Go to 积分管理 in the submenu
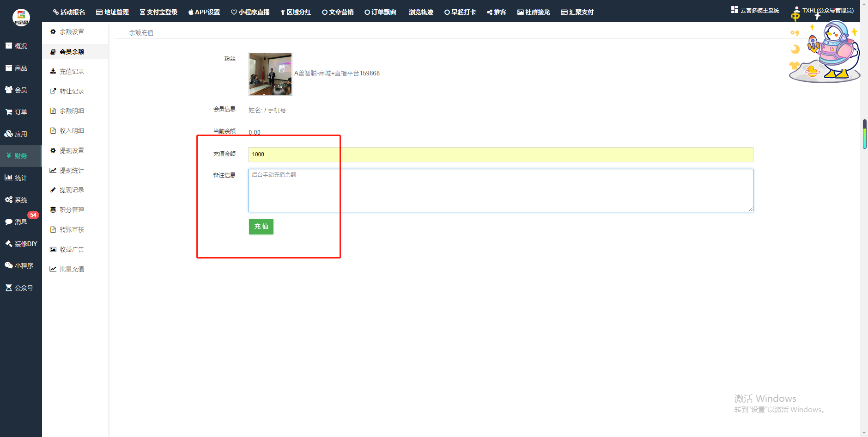This screenshot has height=437, width=868. point(72,210)
